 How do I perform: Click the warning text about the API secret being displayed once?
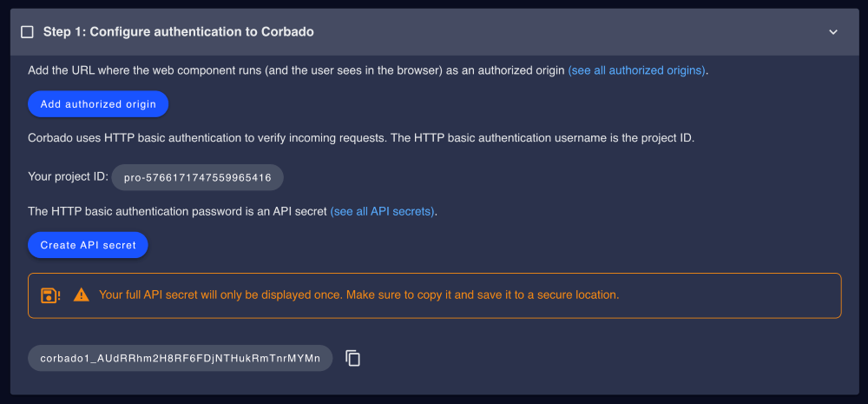pos(358,295)
